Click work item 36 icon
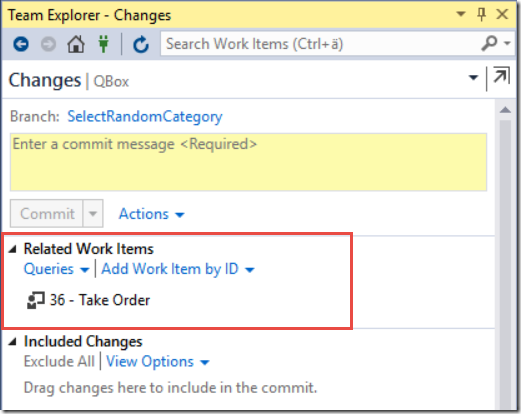The width and height of the screenshot is (521, 414). click(x=35, y=300)
